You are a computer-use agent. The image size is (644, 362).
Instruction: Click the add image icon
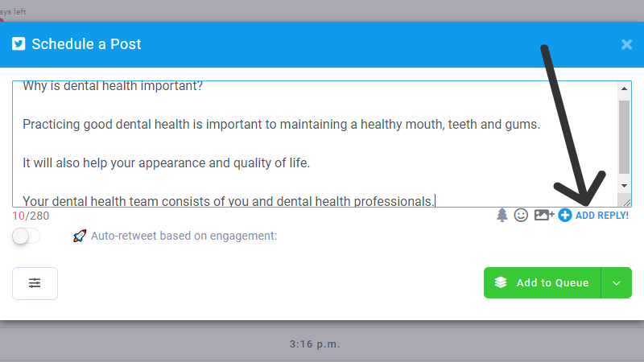[x=544, y=215]
